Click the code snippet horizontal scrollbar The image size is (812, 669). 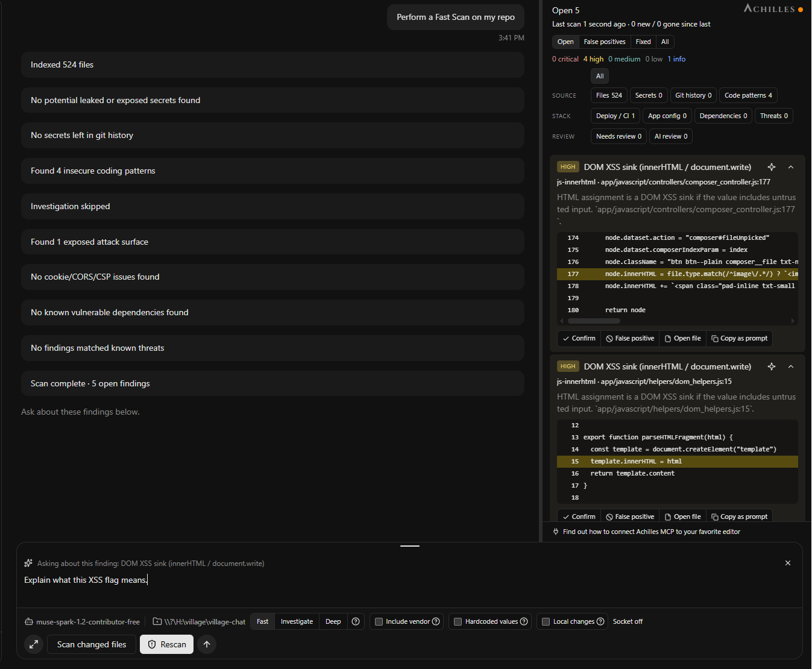[594, 321]
